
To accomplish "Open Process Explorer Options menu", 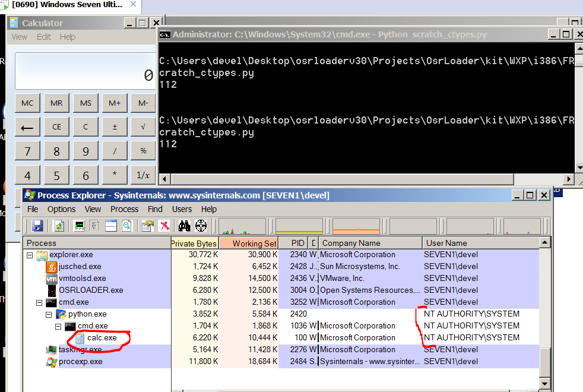I will click(61, 209).
